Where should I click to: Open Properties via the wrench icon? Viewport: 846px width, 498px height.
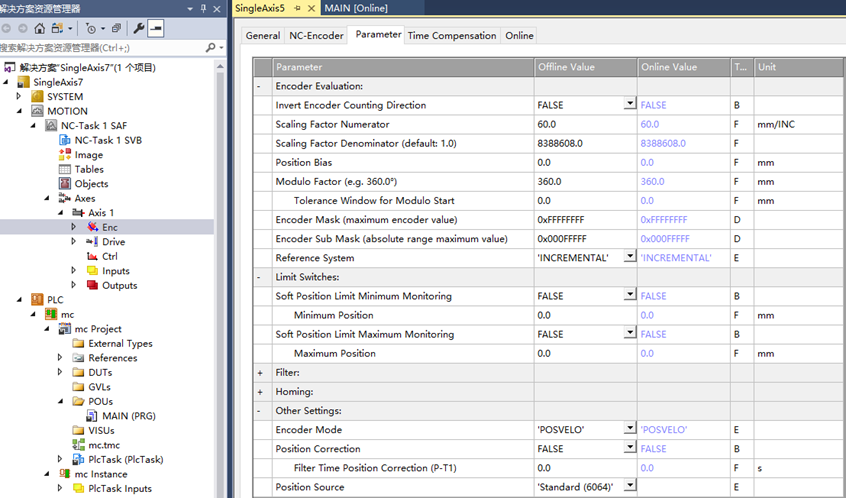[139, 29]
